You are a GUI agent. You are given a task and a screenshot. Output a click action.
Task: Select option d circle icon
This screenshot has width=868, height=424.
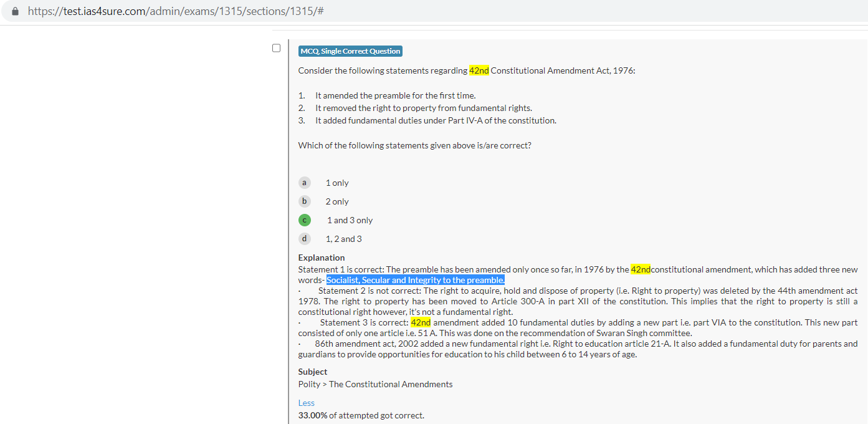[304, 239]
